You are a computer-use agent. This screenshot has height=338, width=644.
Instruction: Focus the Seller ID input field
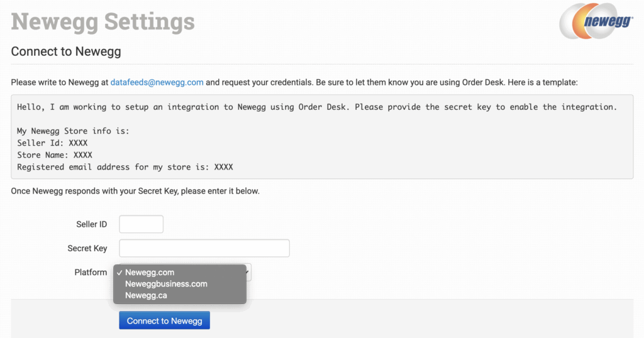tap(141, 224)
